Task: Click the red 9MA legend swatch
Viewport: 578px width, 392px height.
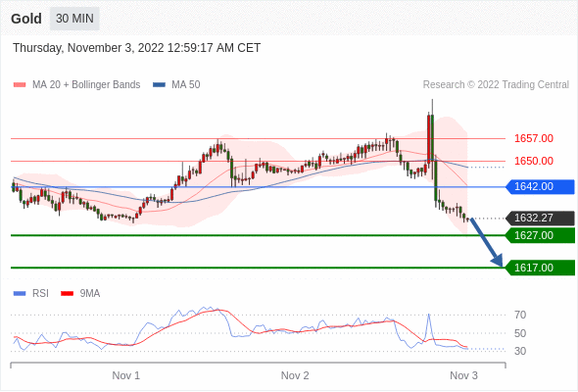Action: point(67,294)
